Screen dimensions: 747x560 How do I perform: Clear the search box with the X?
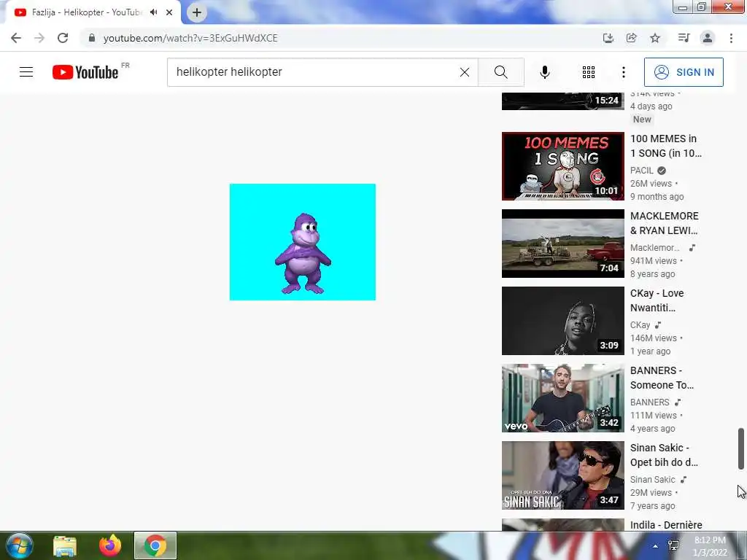coord(465,72)
